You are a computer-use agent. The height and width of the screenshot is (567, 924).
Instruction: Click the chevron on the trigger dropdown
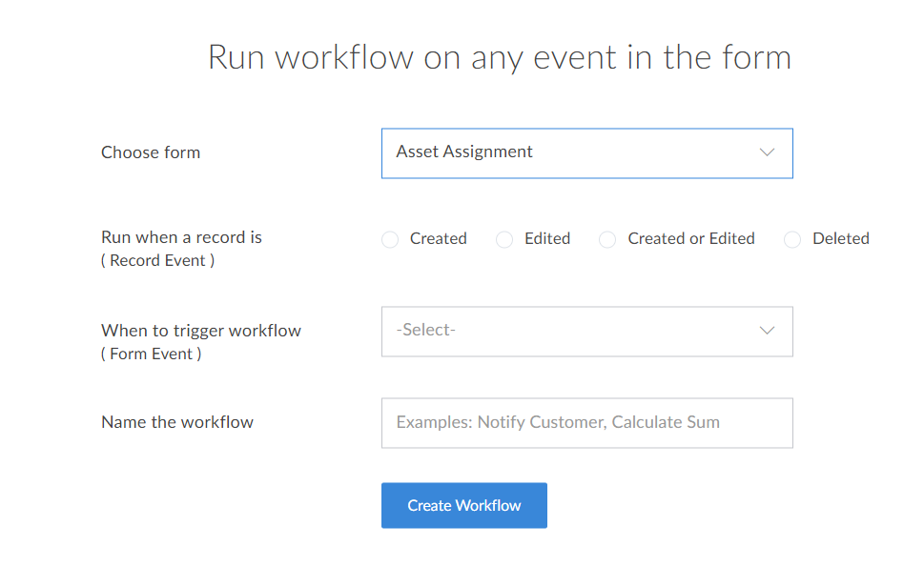[768, 331]
